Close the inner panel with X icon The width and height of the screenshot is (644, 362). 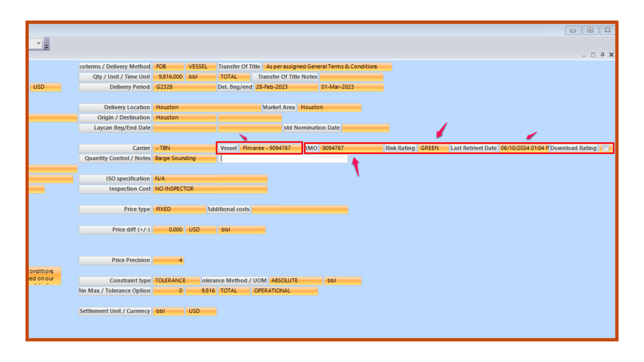(611, 55)
